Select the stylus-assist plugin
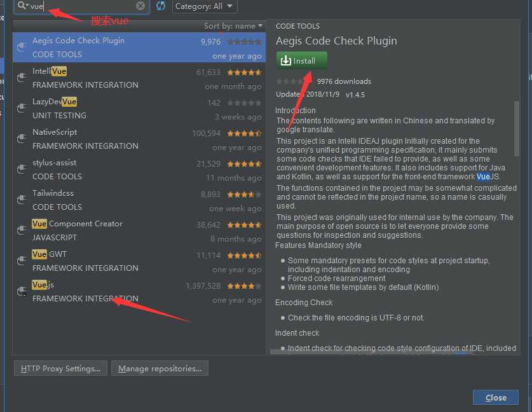This screenshot has width=532, height=412. point(139,169)
